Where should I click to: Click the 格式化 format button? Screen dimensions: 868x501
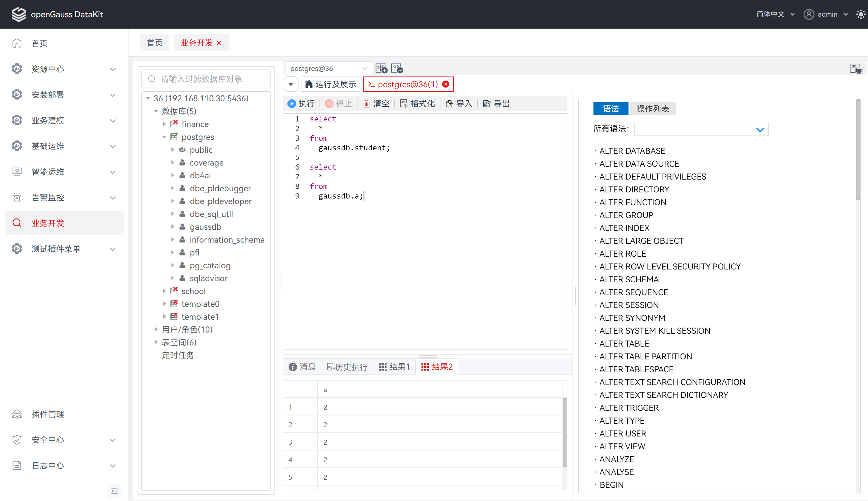(x=417, y=104)
